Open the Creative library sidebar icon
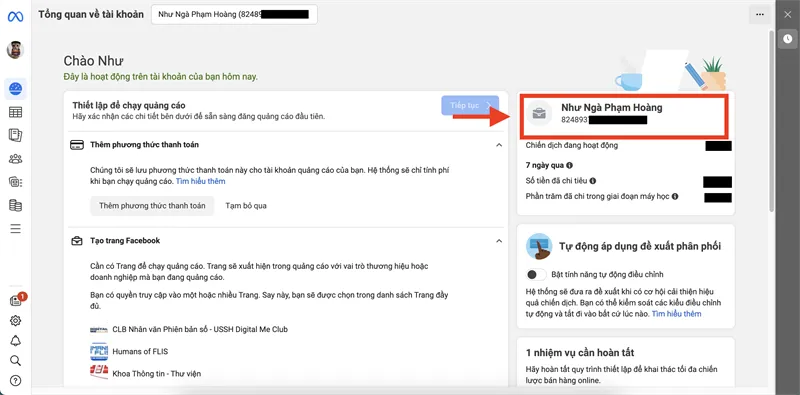This screenshot has width=800, height=395. click(15, 182)
